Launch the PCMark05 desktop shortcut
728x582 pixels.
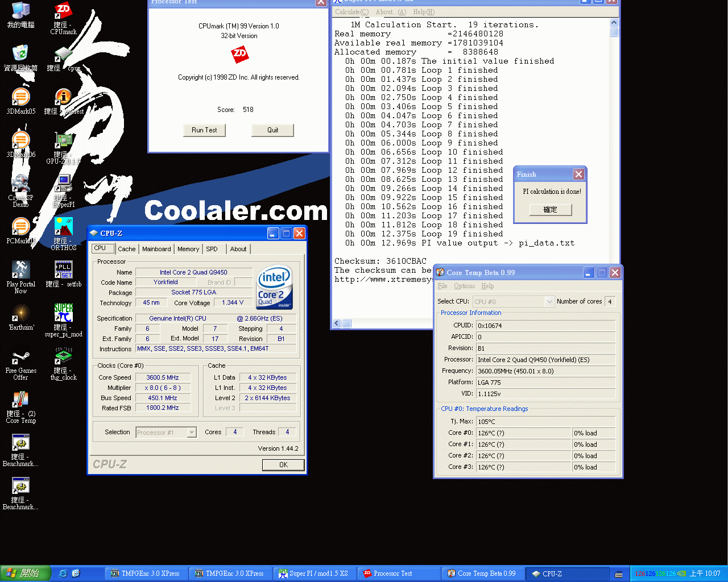point(21,231)
